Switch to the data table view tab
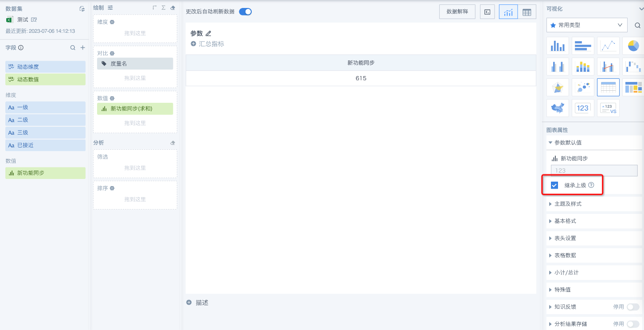This screenshot has height=330, width=644. click(x=527, y=12)
